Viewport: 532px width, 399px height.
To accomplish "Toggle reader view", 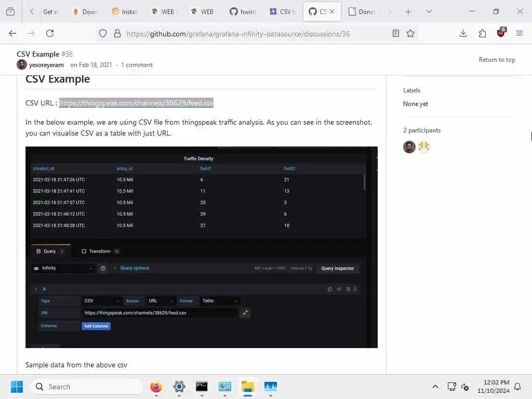I will (395, 33).
